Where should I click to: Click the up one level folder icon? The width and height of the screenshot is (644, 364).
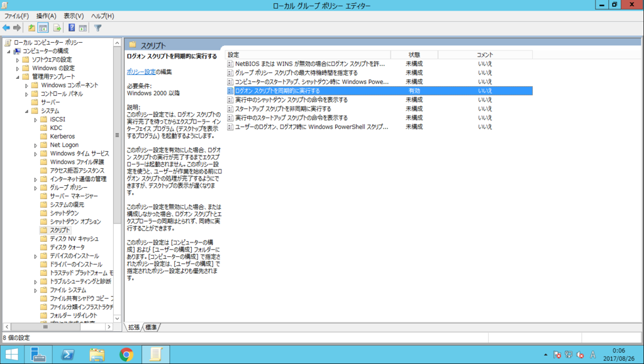coord(31,28)
